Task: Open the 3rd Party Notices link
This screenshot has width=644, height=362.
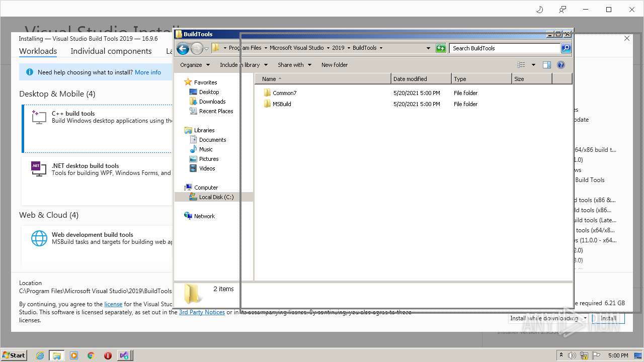Action: 202,312
